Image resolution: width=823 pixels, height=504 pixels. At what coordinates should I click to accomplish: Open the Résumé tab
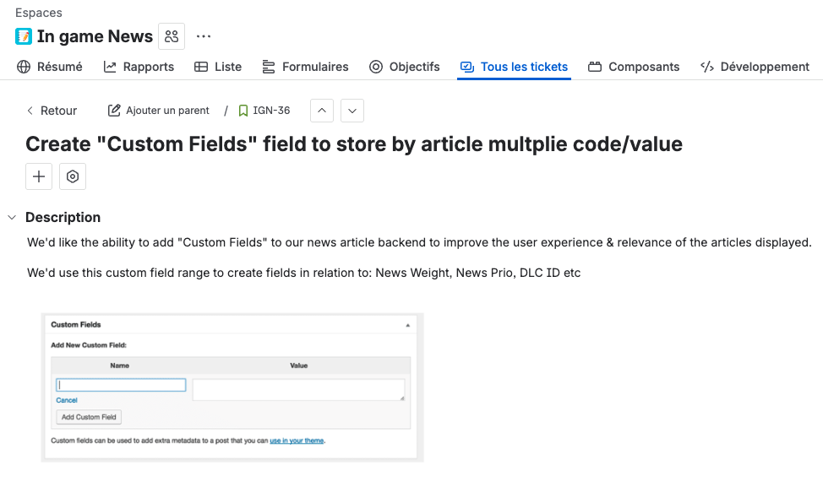[50, 67]
